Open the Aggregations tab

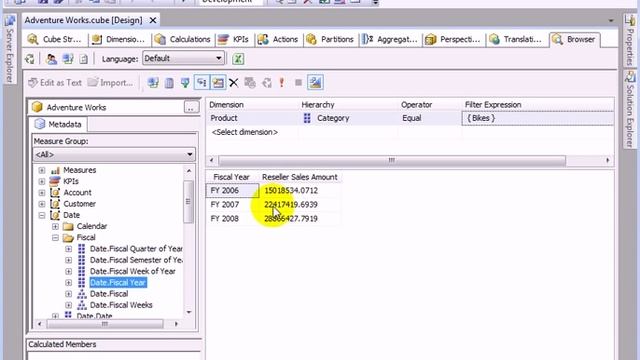tap(390, 40)
